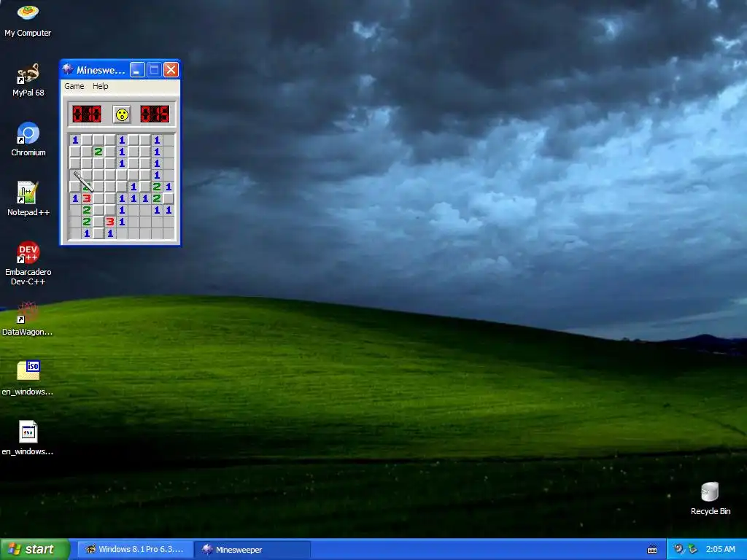Click the Minesweeper title bar mine icon
Image resolution: width=747 pixels, height=560 pixels.
coord(68,69)
